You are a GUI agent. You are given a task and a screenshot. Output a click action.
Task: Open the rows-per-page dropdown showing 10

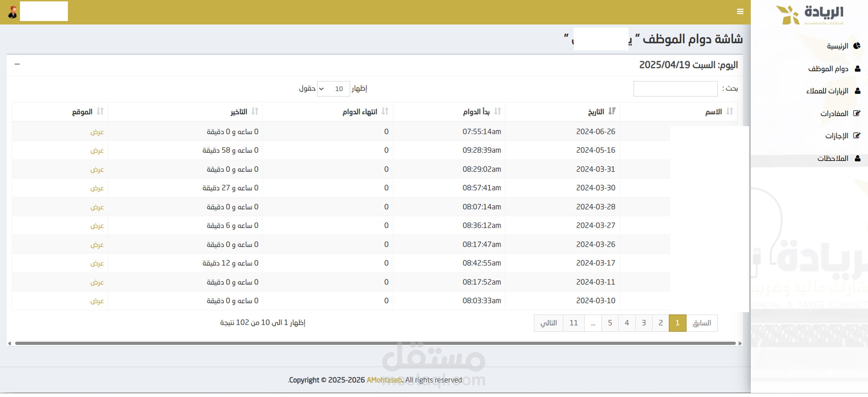[333, 89]
